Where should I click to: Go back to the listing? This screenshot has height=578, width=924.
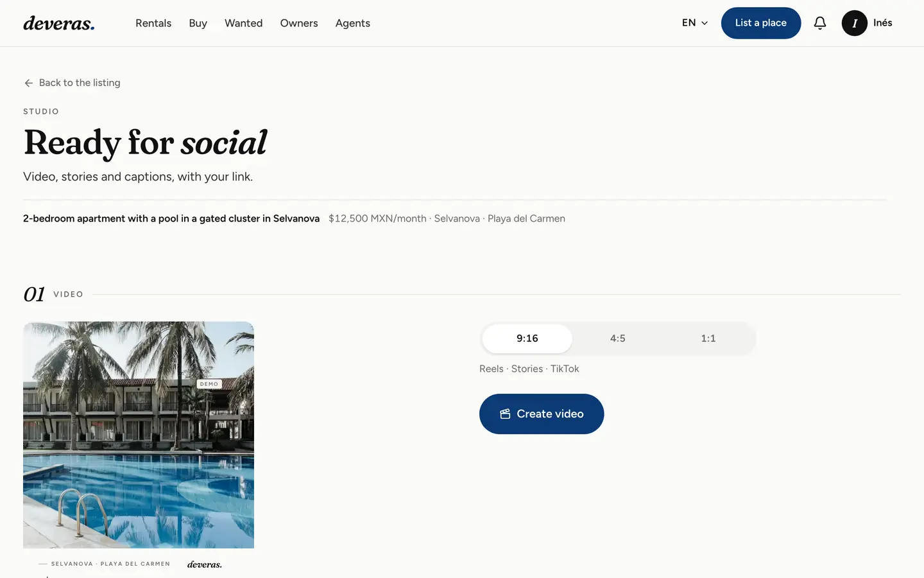point(72,83)
